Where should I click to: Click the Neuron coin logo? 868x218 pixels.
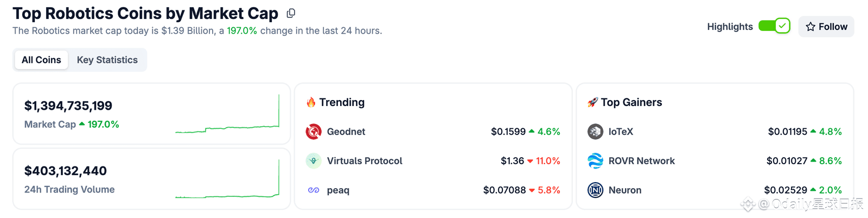tap(595, 190)
